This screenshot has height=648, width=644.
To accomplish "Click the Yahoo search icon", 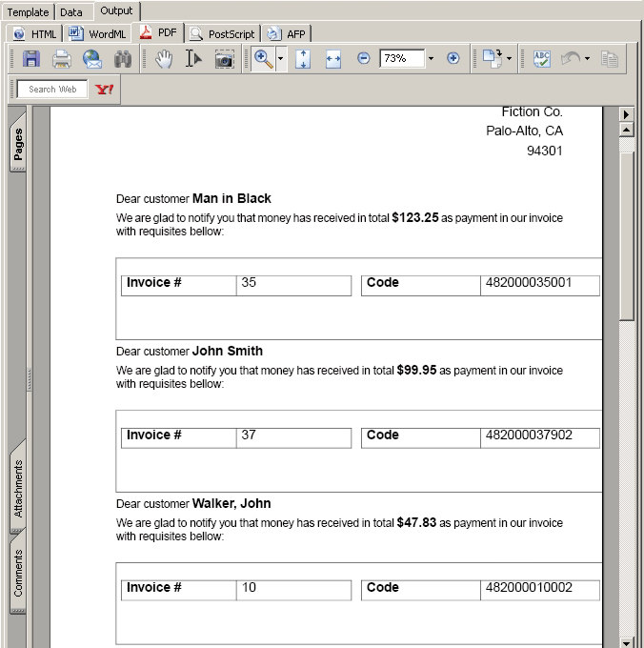I will [104, 90].
